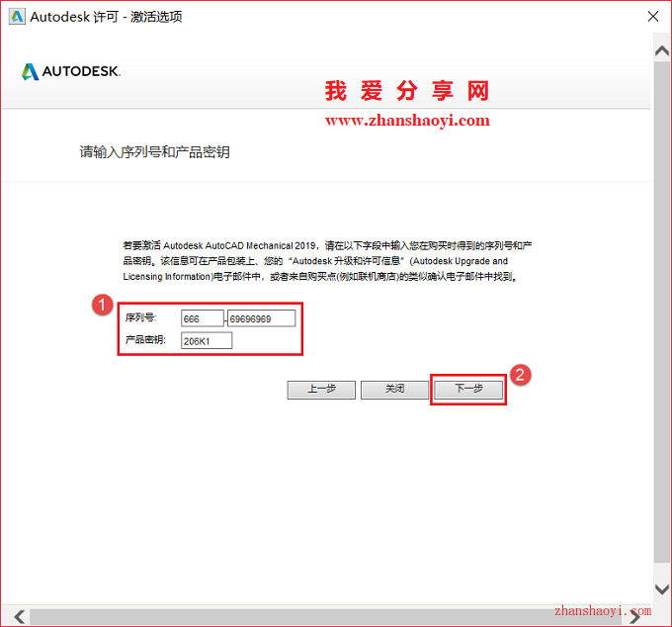Click the 关闭 (Close) button

(x=394, y=390)
